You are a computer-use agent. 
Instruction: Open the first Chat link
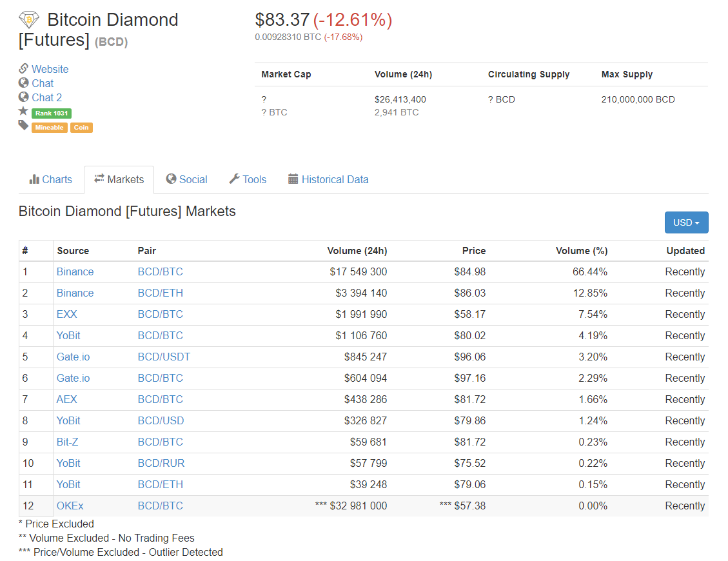pyautogui.click(x=43, y=83)
